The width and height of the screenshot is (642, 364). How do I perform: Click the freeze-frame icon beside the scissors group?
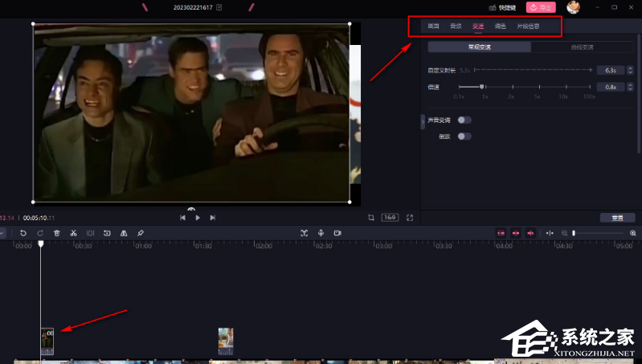[x=107, y=233]
